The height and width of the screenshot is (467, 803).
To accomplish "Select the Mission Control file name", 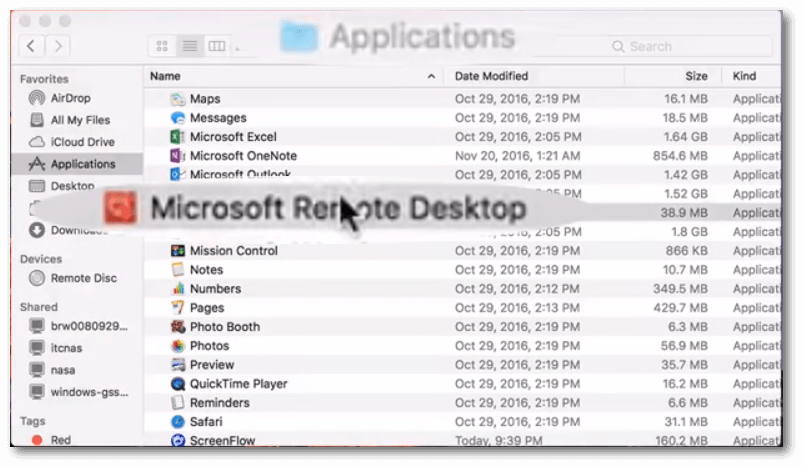I will pos(234,250).
